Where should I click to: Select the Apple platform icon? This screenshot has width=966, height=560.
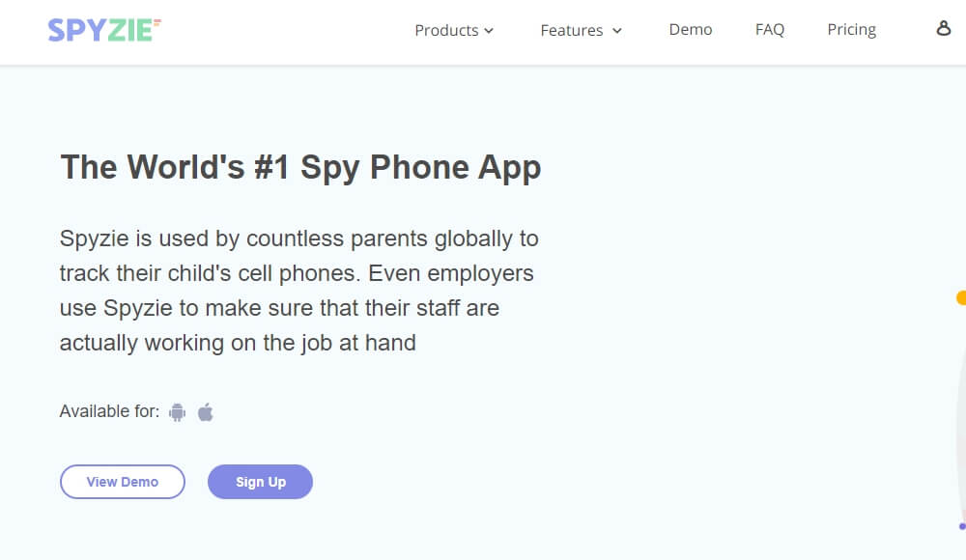click(205, 410)
